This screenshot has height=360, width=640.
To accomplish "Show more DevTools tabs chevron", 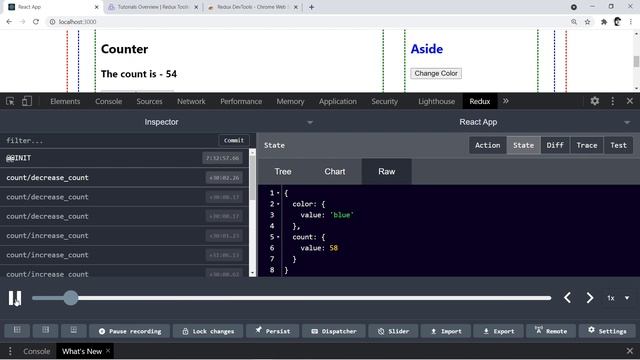I will (x=506, y=101).
